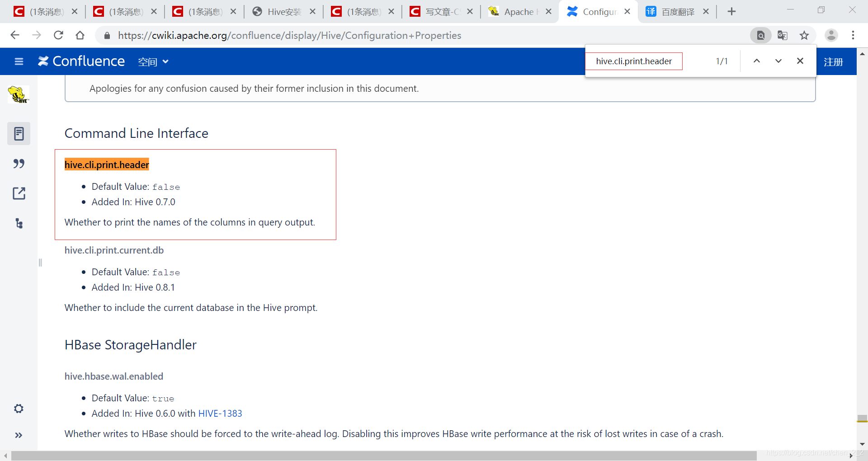Open the browser three-dot menu

[x=853, y=35]
